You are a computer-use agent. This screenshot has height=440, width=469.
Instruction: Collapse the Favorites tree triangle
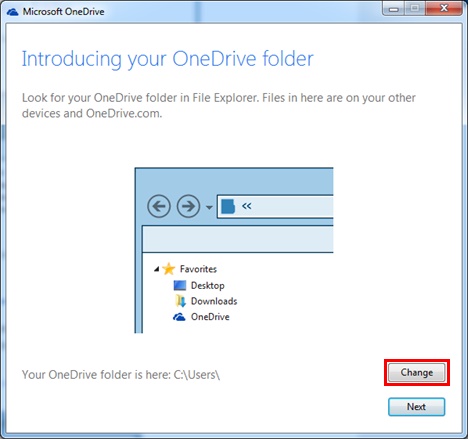(x=156, y=269)
